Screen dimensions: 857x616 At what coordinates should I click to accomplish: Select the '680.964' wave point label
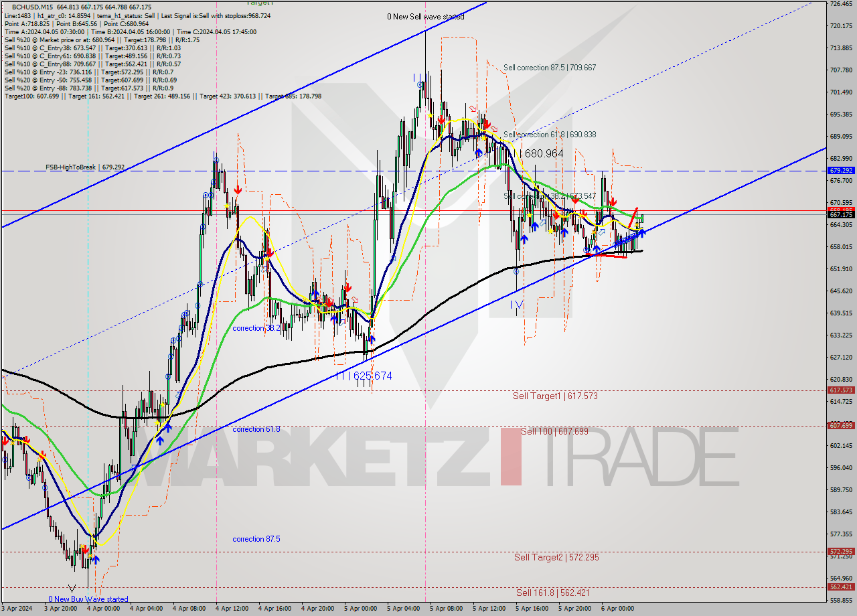[544, 153]
